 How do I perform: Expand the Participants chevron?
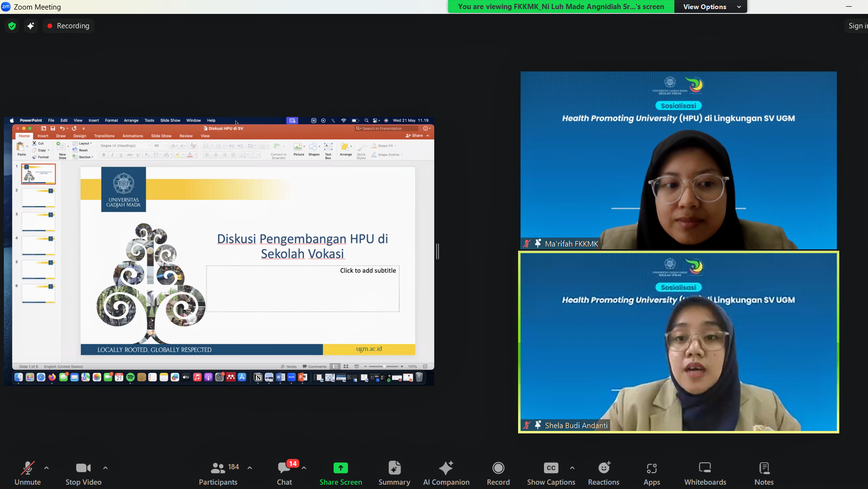click(x=249, y=467)
